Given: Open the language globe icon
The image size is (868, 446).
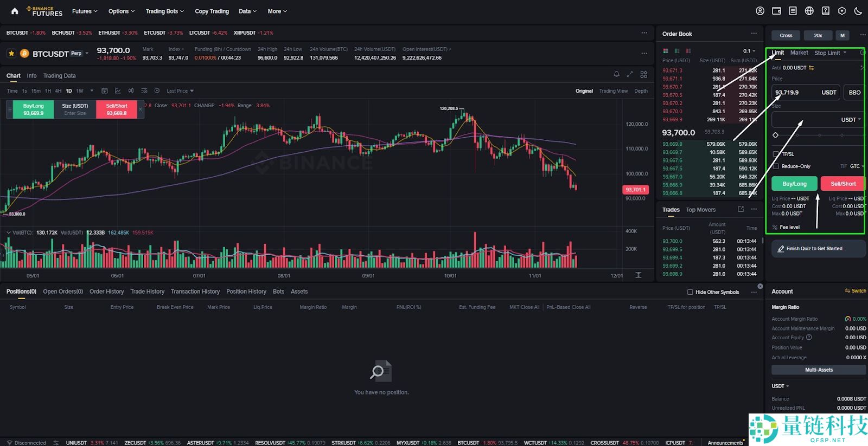Looking at the screenshot, I should click(809, 11).
